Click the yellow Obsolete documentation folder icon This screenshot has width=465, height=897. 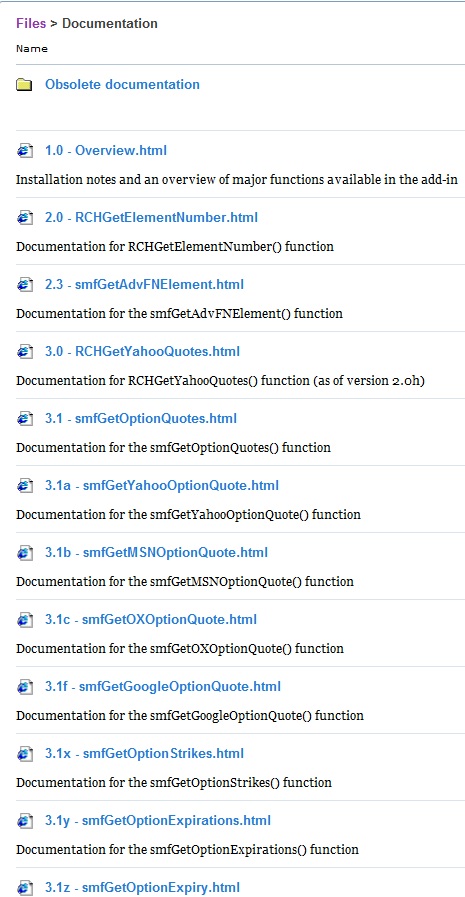[x=24, y=85]
